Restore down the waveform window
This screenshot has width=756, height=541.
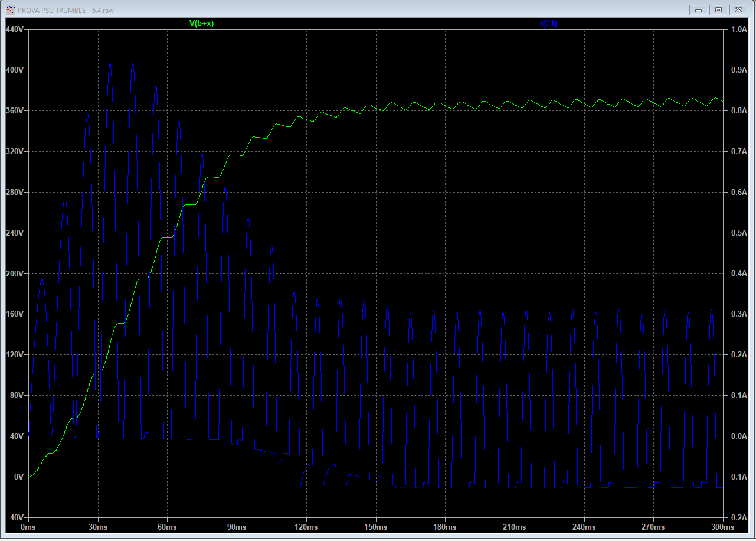pyautogui.click(x=718, y=10)
